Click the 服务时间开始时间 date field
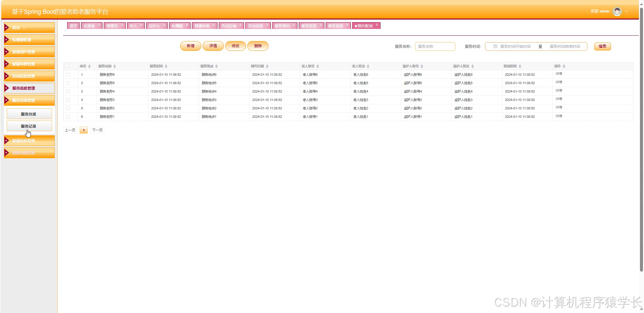 (x=515, y=46)
